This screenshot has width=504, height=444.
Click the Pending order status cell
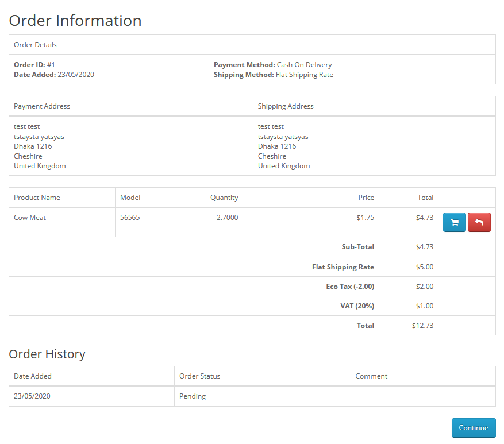[193, 396]
